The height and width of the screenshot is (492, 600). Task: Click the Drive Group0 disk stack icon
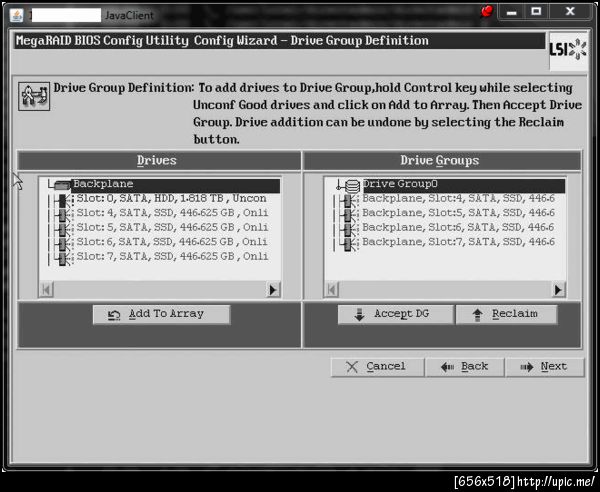pos(352,186)
